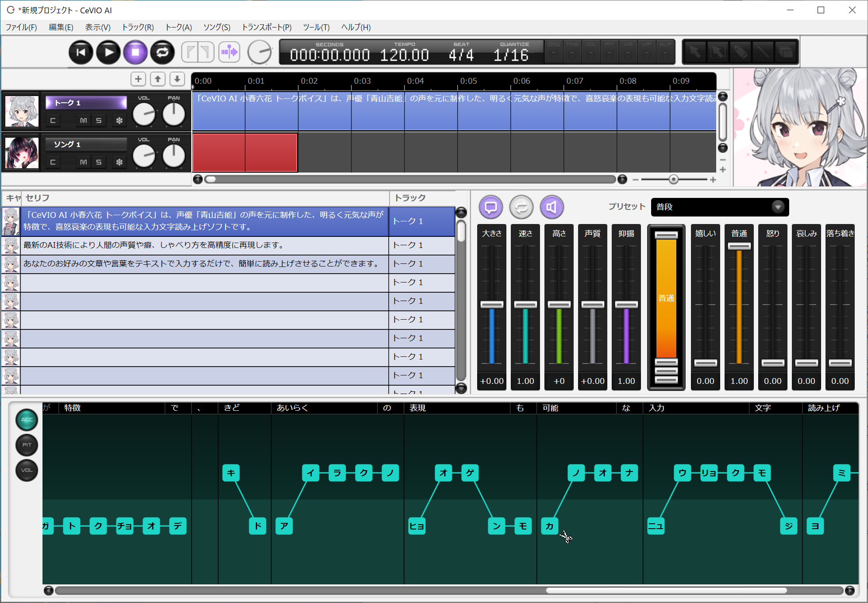This screenshot has width=868, height=603.
Task: Open the トランスポート(P) menu
Action: click(x=267, y=27)
